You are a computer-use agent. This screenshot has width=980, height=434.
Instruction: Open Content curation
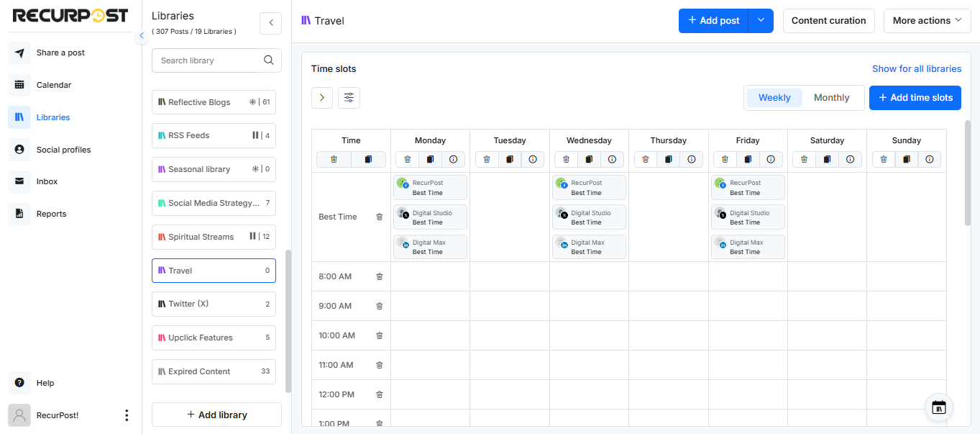click(x=829, y=21)
